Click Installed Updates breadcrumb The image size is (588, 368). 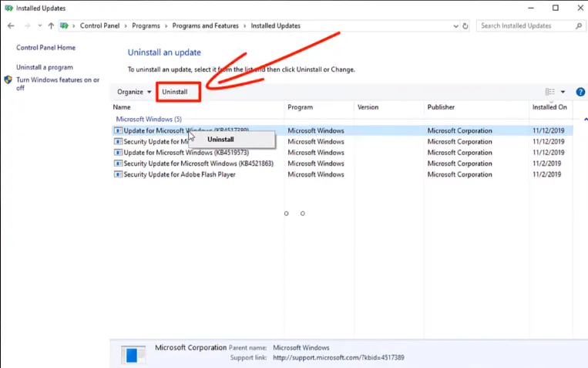[276, 26]
